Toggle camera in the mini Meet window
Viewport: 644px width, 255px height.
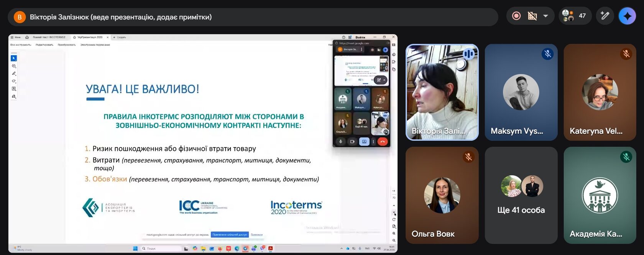tap(352, 142)
